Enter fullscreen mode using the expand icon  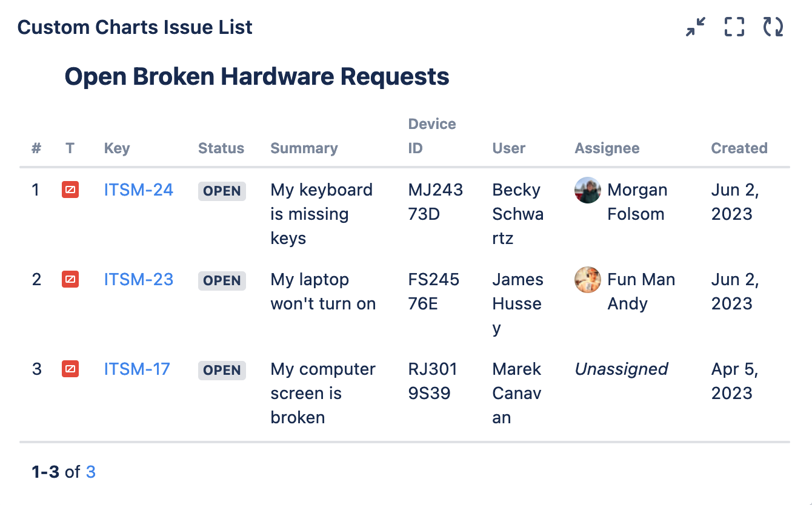[x=734, y=27]
